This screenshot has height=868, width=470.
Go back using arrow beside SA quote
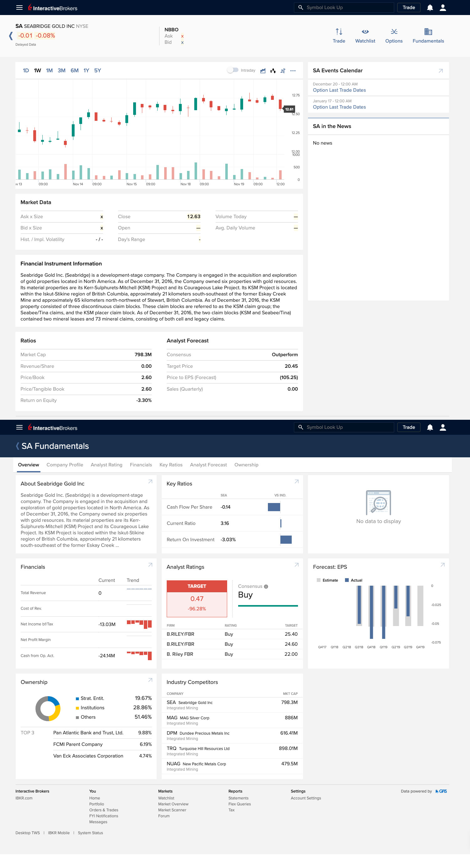click(x=10, y=36)
